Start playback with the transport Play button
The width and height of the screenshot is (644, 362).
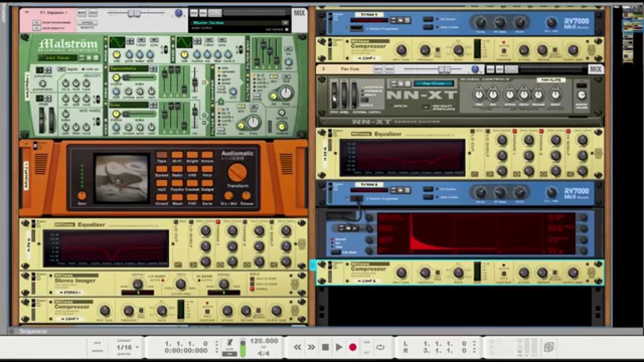[x=339, y=347]
